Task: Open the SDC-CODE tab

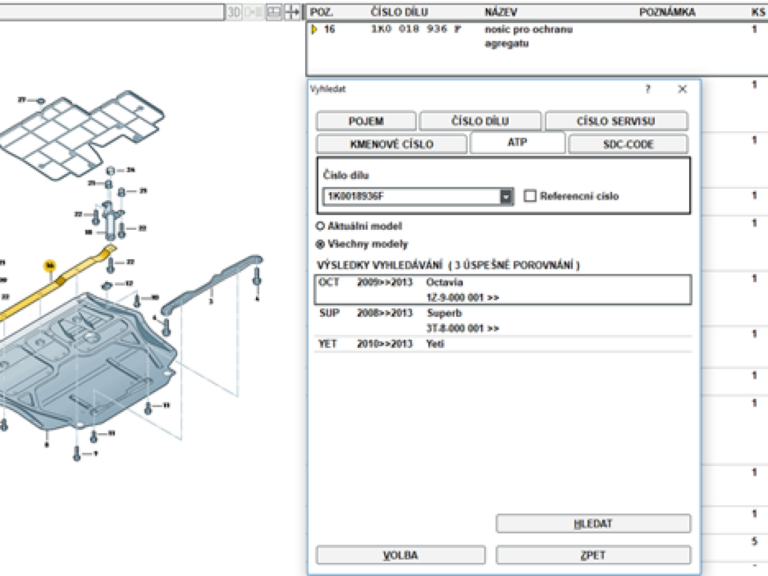Action: pos(628,144)
